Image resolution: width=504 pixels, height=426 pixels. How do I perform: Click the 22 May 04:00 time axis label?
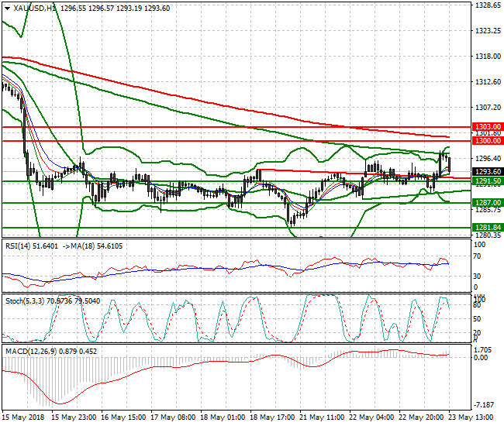pos(371,417)
